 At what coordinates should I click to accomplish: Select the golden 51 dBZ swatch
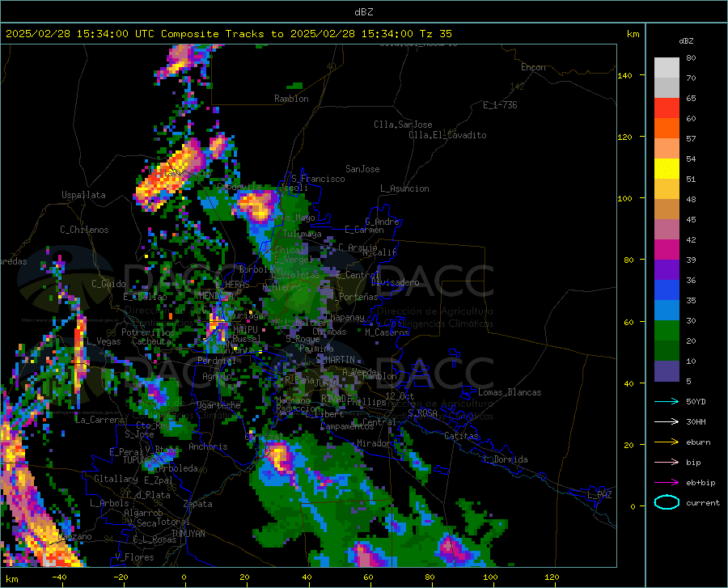(667, 189)
